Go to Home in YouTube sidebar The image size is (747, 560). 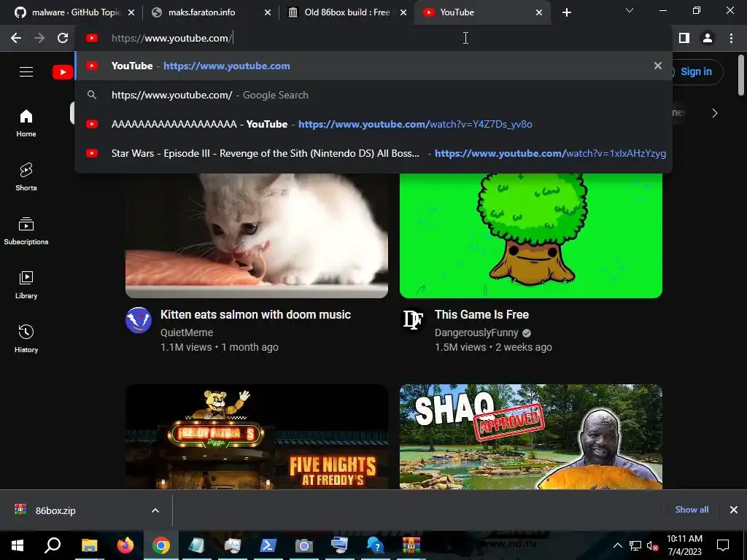pos(26,123)
